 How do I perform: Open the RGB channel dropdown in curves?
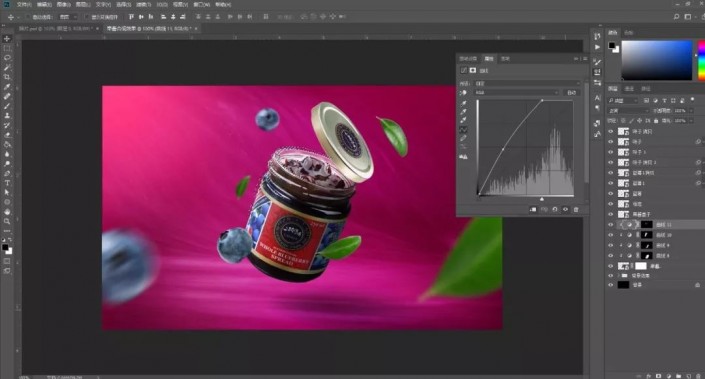coord(517,93)
